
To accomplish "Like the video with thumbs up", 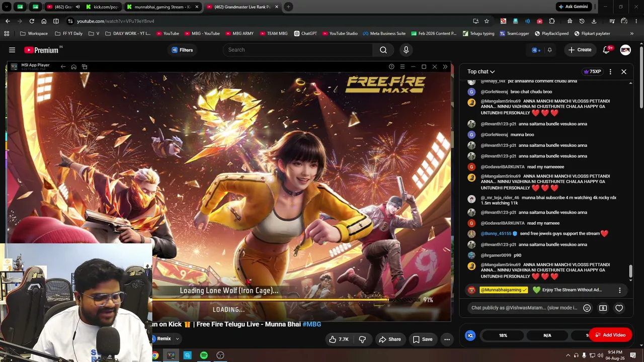I will point(339,339).
